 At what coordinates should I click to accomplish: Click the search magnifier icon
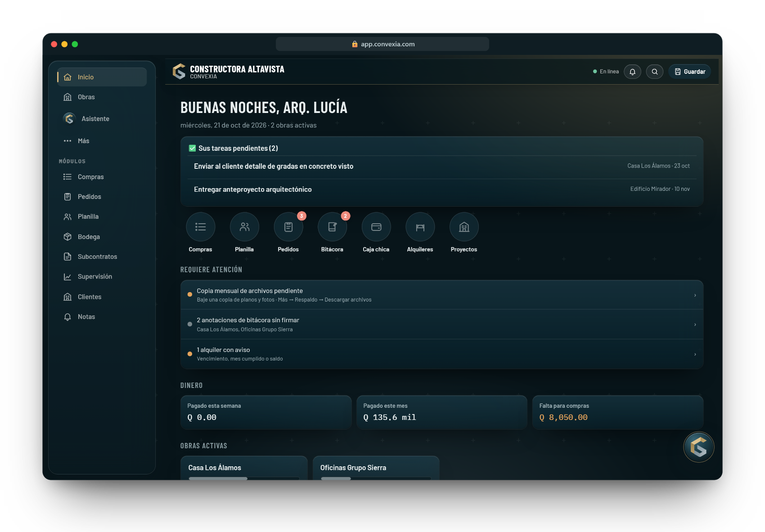(655, 72)
